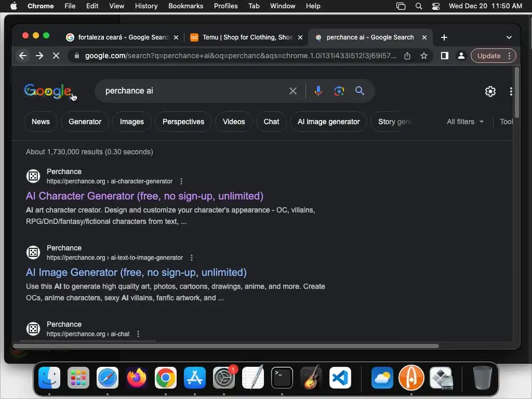Open a new browser tab
The height and width of the screenshot is (399, 532).
(444, 37)
